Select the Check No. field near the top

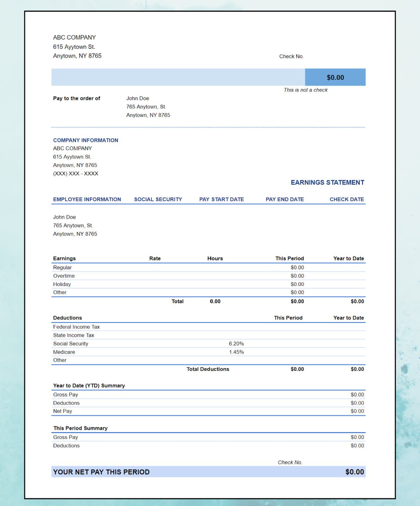coord(291,56)
